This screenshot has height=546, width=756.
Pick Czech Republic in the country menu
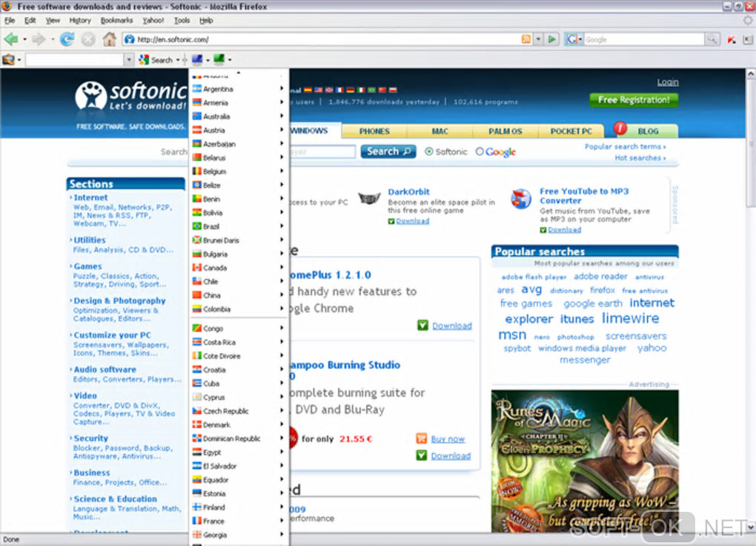click(x=239, y=411)
